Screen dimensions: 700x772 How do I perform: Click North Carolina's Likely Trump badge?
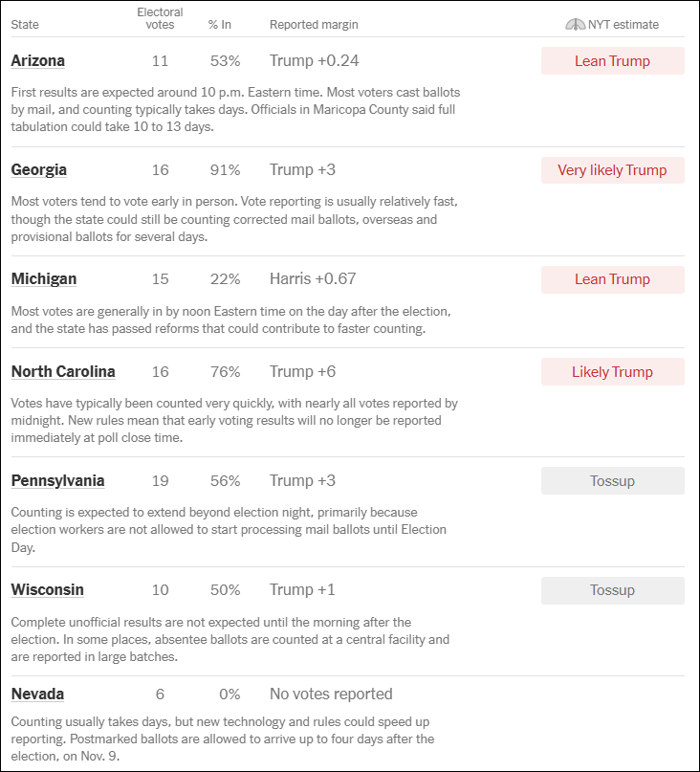point(612,372)
